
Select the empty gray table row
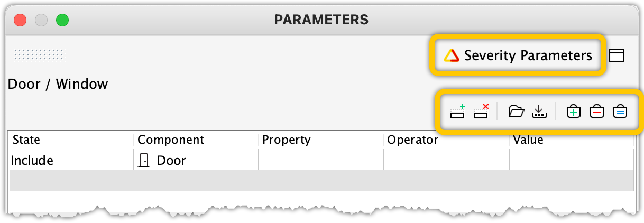(x=321, y=181)
